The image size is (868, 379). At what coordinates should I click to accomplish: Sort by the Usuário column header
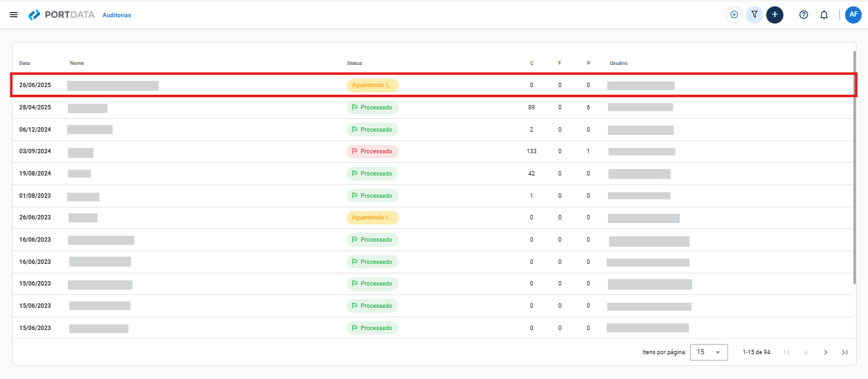(619, 63)
